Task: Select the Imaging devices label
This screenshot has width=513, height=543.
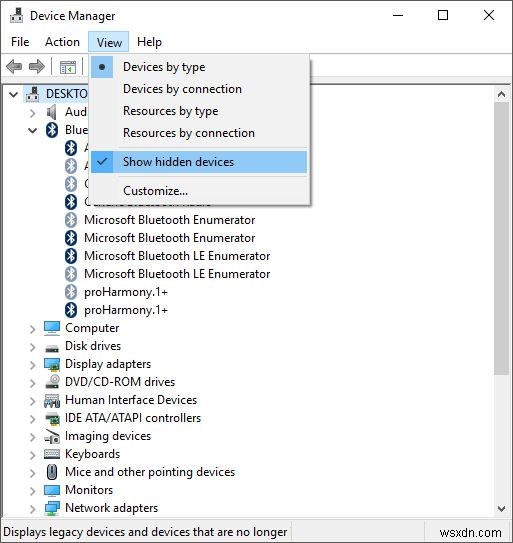Action: tap(108, 436)
